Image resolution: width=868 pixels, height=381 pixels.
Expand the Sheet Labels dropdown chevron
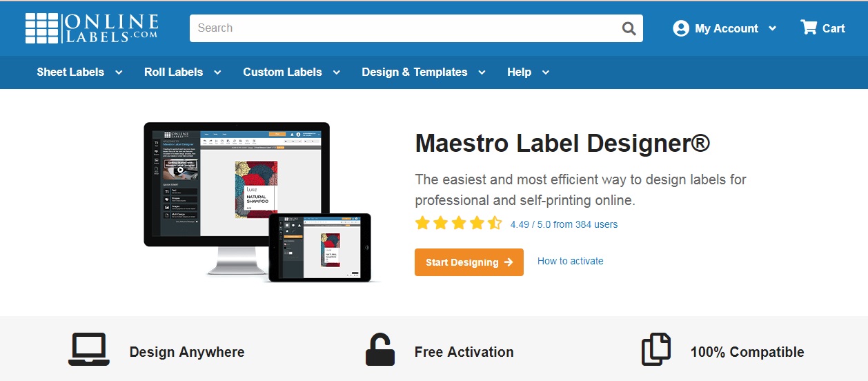point(119,72)
